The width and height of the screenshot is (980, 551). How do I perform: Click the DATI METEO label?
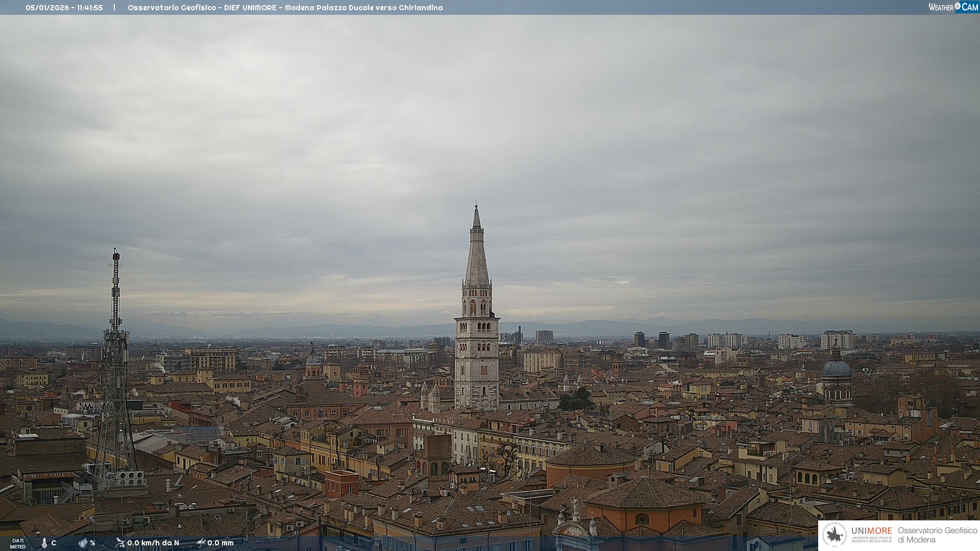(x=18, y=543)
